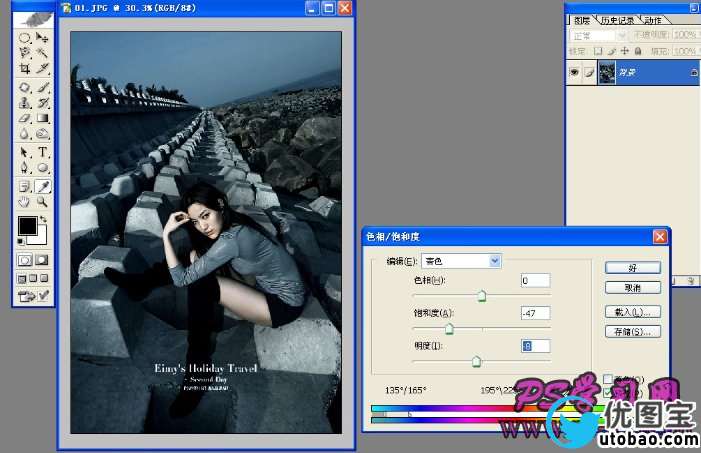The height and width of the screenshot is (453, 701).
Task: Choose Full screen with menu bar mode
Action: (x=33, y=279)
